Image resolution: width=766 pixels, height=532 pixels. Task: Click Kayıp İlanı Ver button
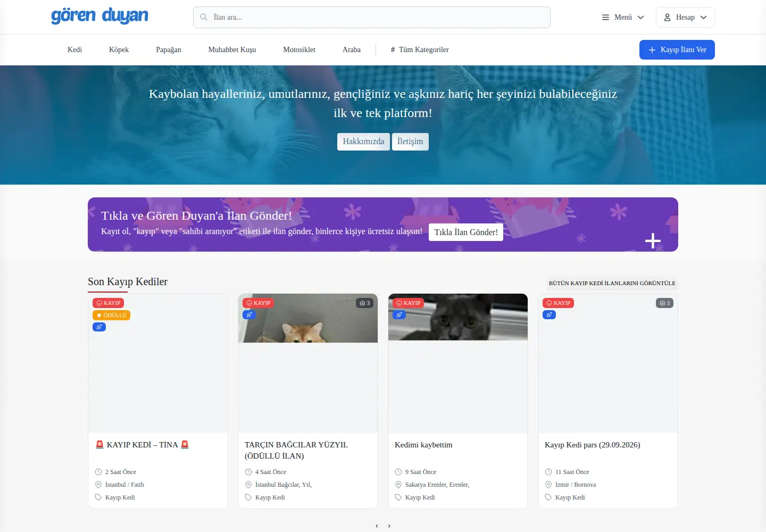(677, 49)
